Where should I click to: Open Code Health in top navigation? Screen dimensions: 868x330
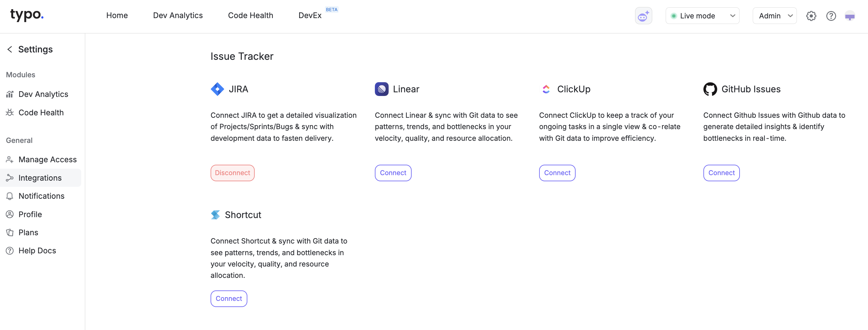click(x=250, y=15)
